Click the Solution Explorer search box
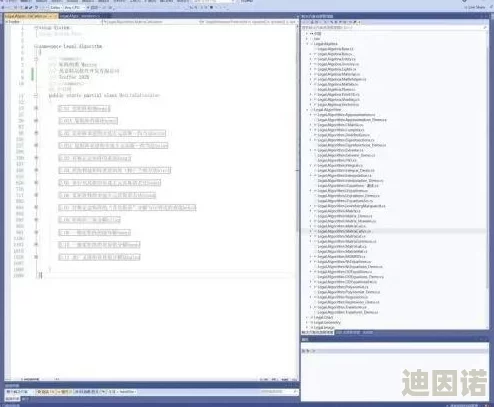494x407 pixels. pyautogui.click(x=393, y=28)
